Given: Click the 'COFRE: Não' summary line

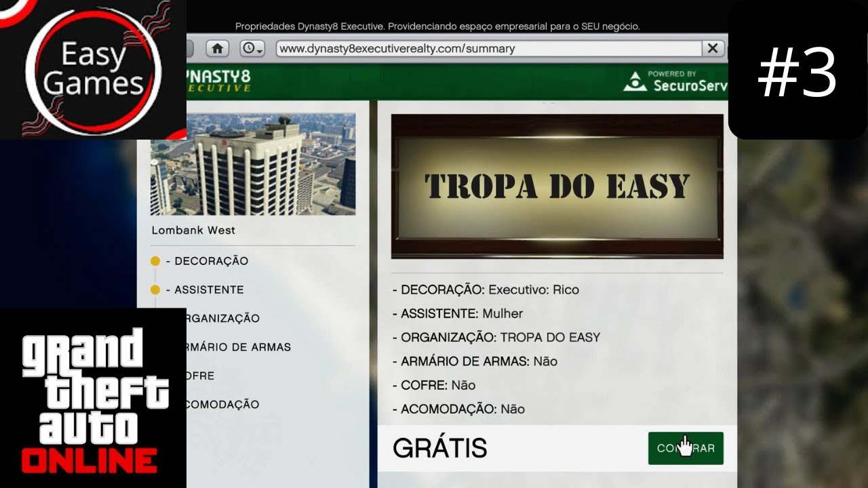Looking at the screenshot, I should [x=434, y=385].
